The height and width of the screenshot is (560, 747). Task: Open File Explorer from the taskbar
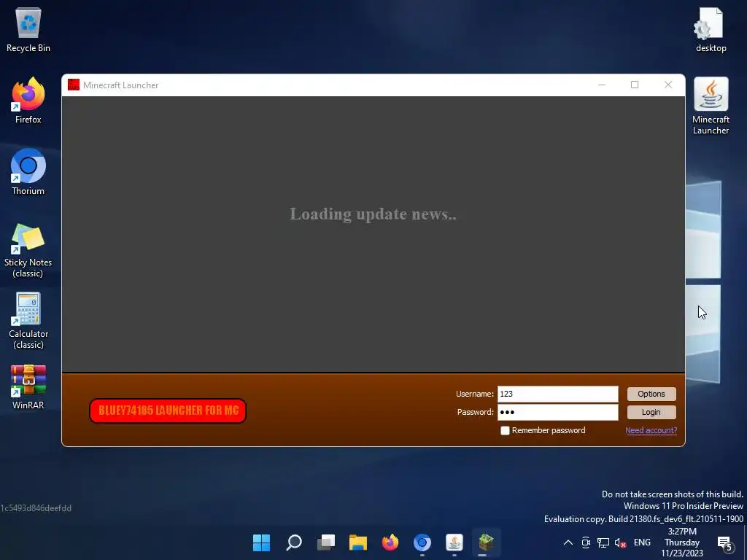click(358, 542)
